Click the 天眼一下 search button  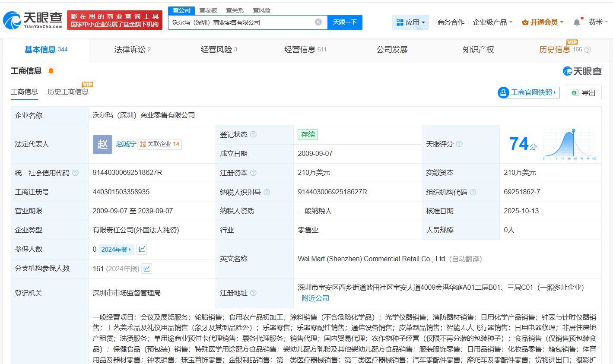345,22
